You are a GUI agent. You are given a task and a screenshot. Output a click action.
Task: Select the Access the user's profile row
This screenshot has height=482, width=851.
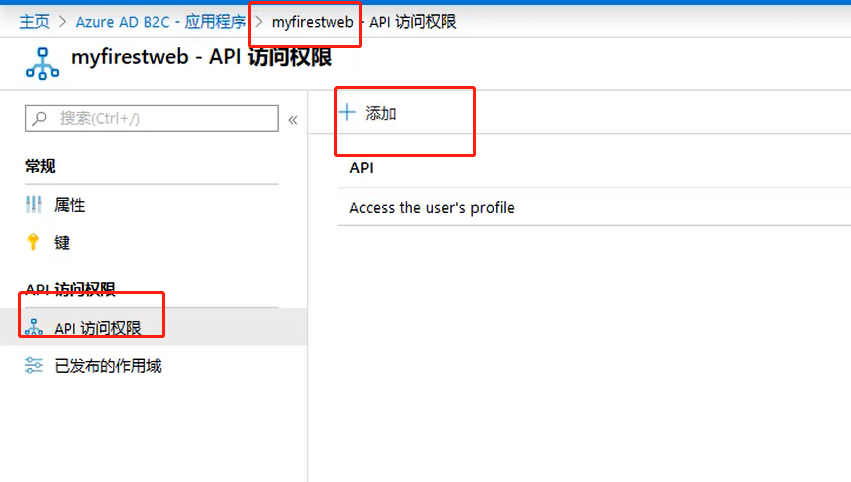tap(594, 207)
